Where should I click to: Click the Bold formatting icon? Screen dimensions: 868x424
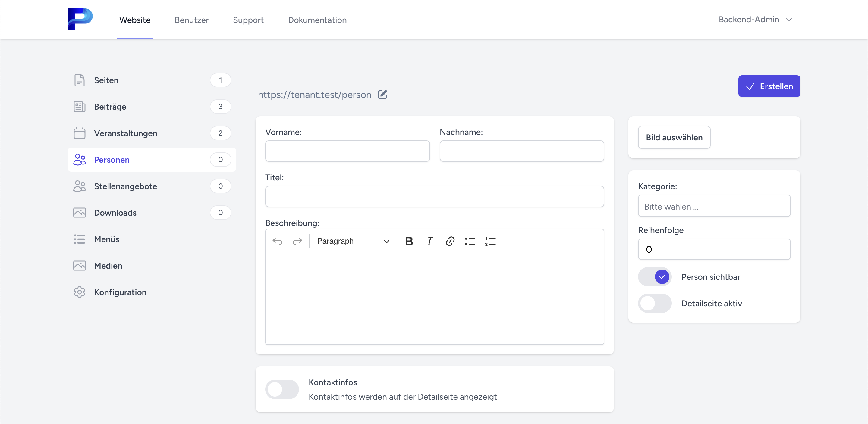(x=409, y=241)
